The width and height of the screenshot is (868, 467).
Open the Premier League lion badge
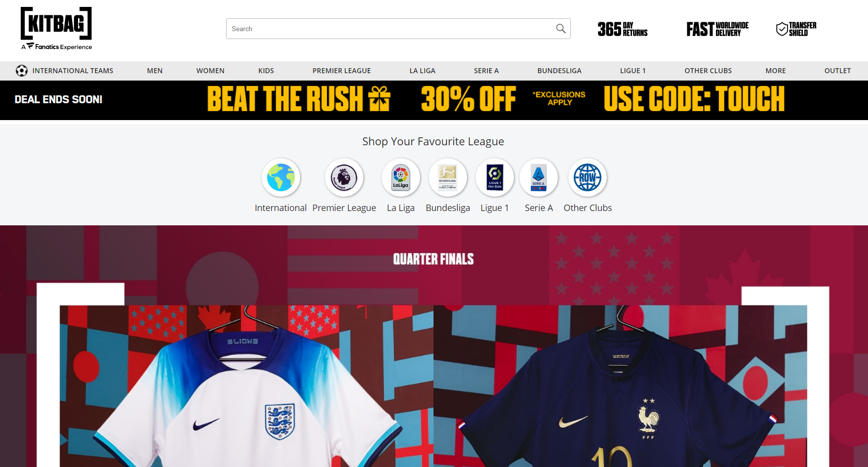(x=344, y=177)
